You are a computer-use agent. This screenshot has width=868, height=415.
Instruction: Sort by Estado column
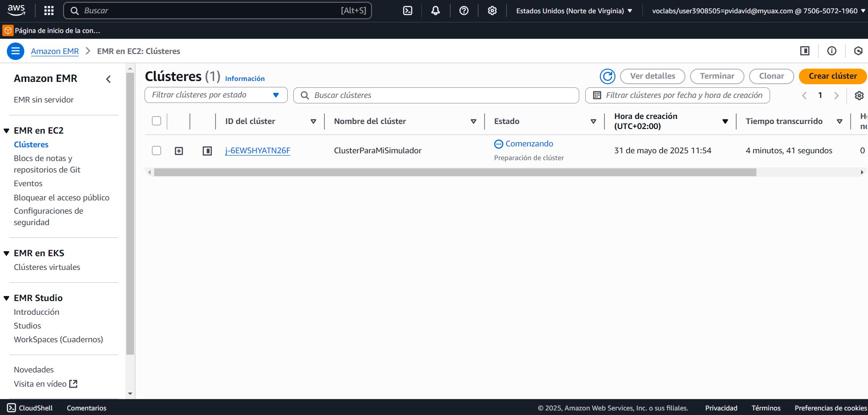tap(593, 121)
